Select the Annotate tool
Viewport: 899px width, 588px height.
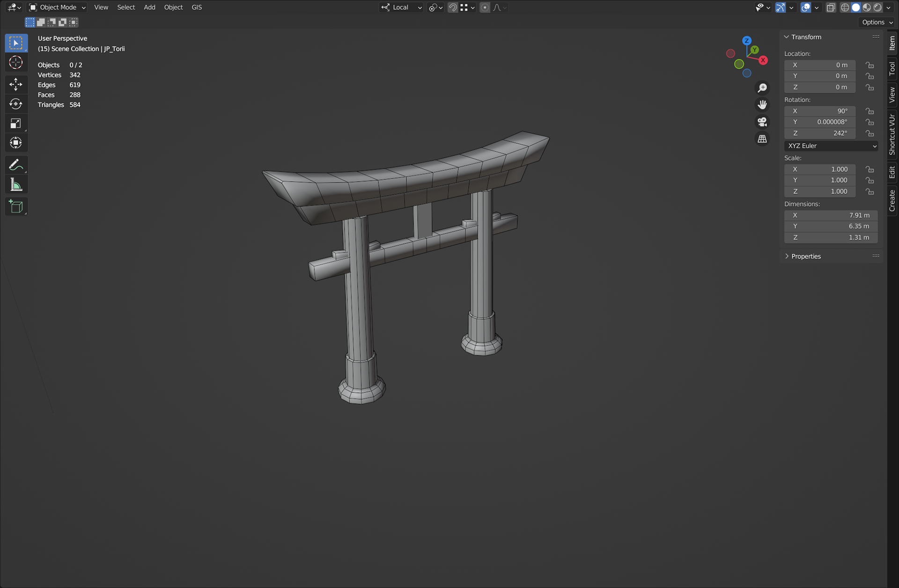coord(16,165)
